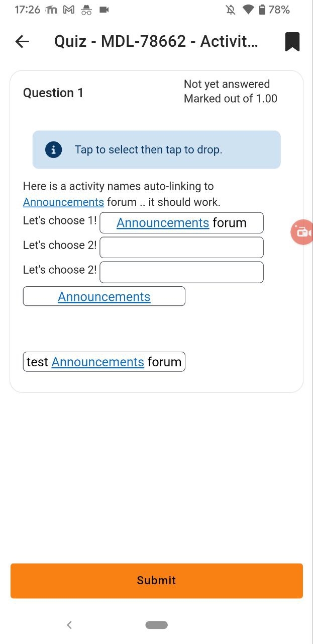This screenshot has width=313, height=644.
Task: Tap the home pill navigation handle
Action: tap(157, 625)
